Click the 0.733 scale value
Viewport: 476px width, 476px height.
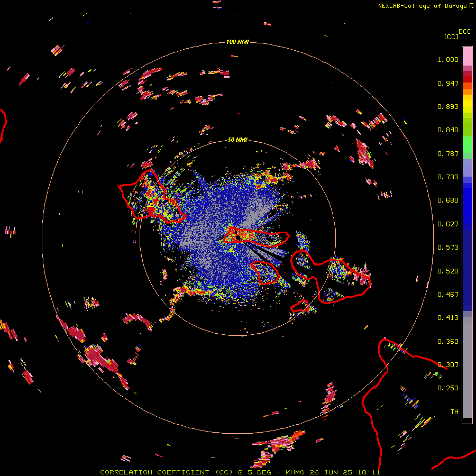point(448,177)
